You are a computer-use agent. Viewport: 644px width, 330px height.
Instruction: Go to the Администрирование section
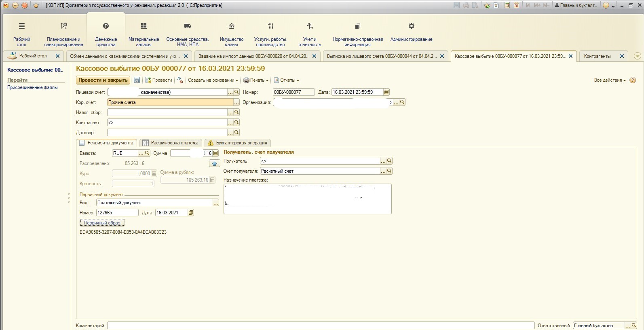pos(411,32)
